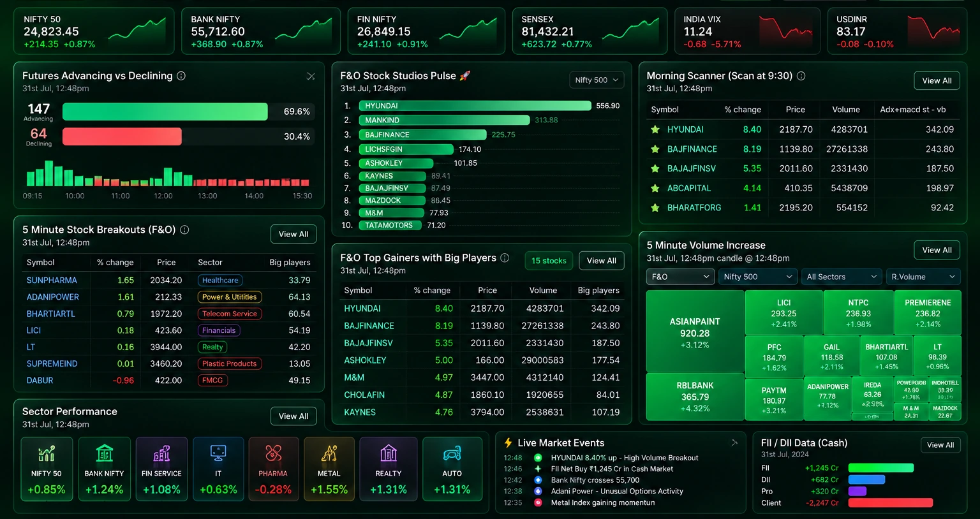View all Morning Scanner results
The width and height of the screenshot is (980, 519).
(937, 81)
